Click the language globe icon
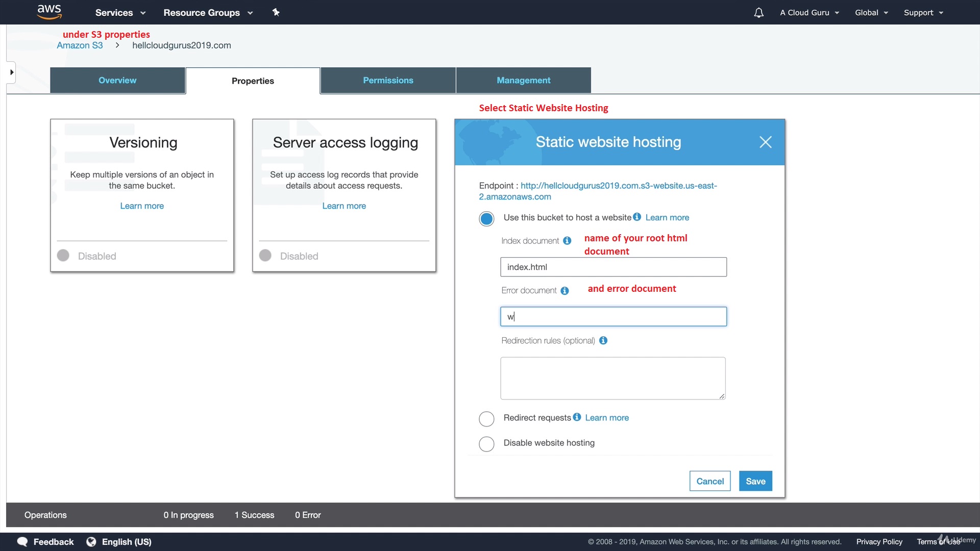The height and width of the screenshot is (551, 980). pyautogui.click(x=91, y=542)
